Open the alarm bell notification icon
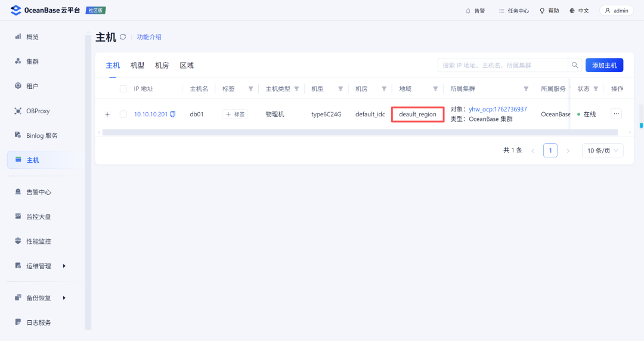The width and height of the screenshot is (644, 341). coord(468,11)
